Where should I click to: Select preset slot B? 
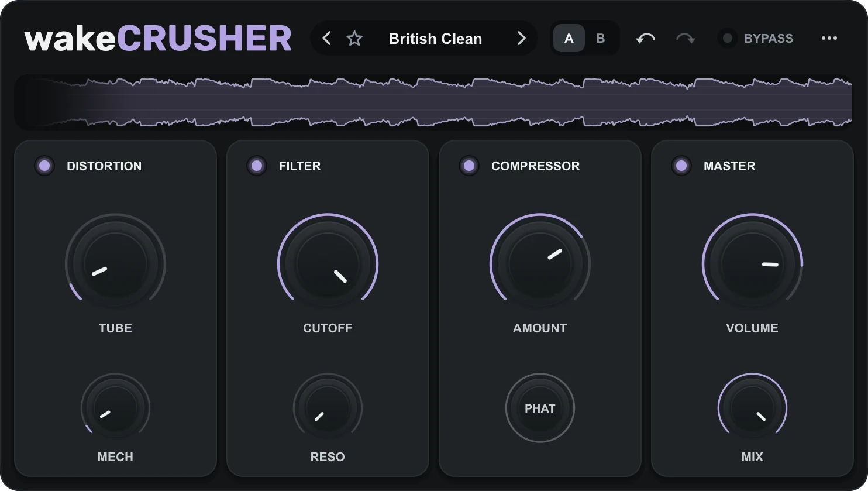click(600, 39)
